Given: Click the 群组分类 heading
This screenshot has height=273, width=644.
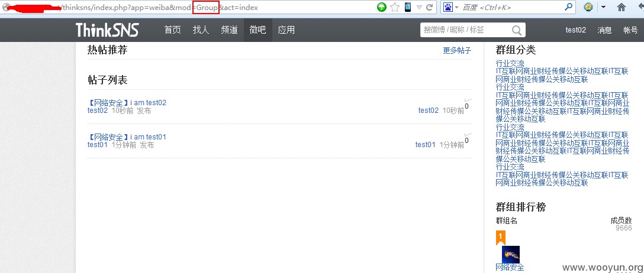Looking at the screenshot, I should (516, 50).
